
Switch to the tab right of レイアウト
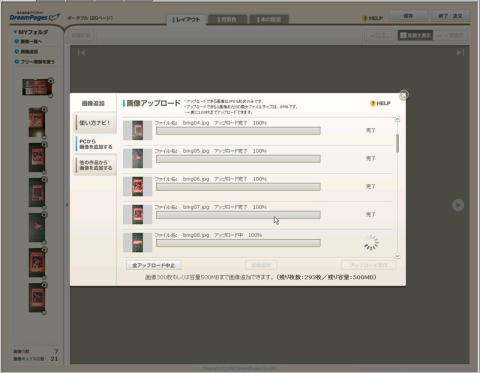(x=227, y=20)
